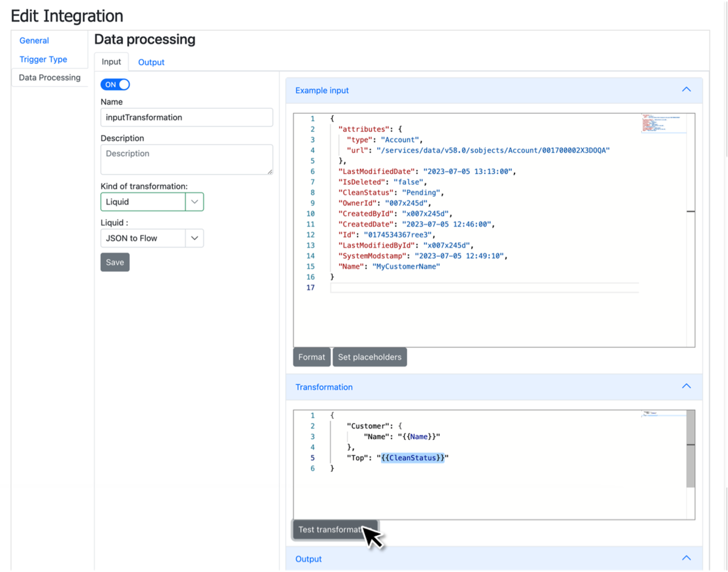Open the Kind of transformation dropdown
The height and width of the screenshot is (572, 728).
coord(194,202)
